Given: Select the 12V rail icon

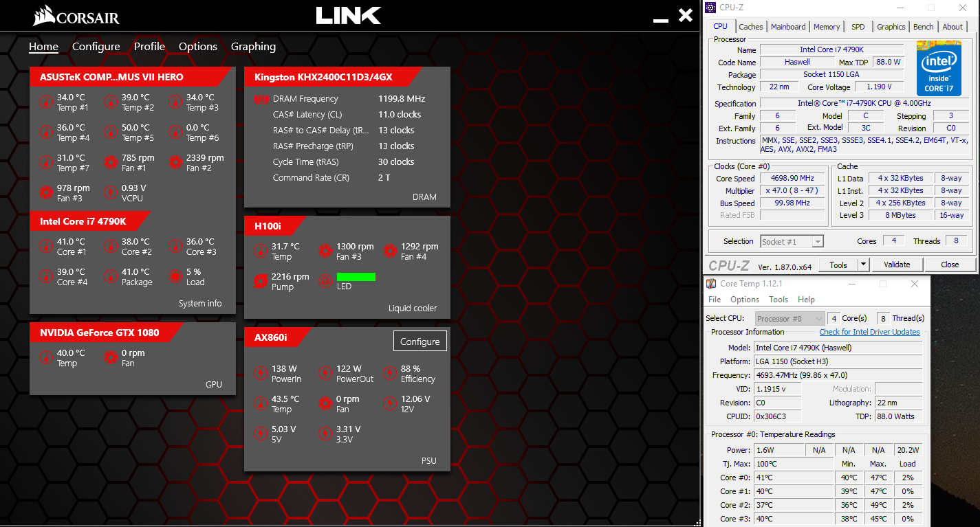Looking at the screenshot, I should coord(390,404).
